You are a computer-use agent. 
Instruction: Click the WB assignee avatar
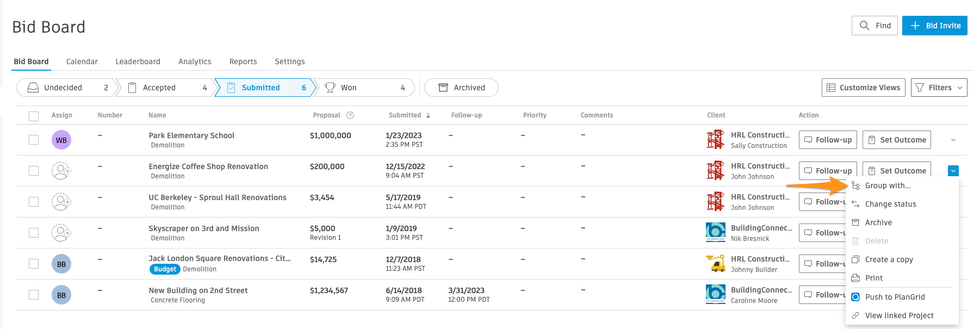click(x=61, y=140)
